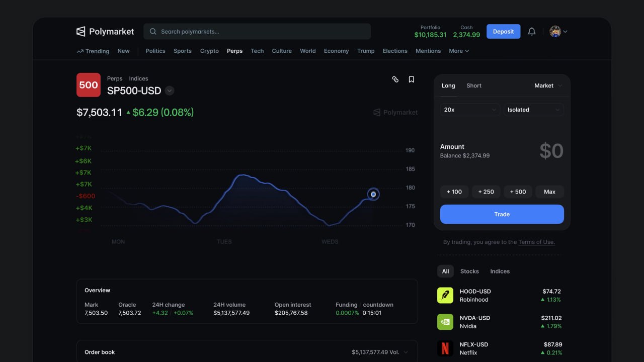Go to the Economy category
644x362 pixels.
(x=337, y=51)
